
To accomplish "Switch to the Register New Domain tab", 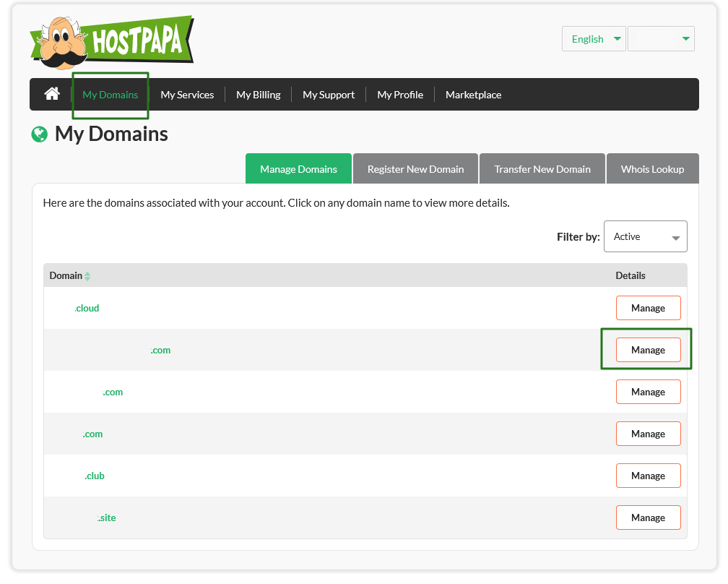I will coord(415,168).
